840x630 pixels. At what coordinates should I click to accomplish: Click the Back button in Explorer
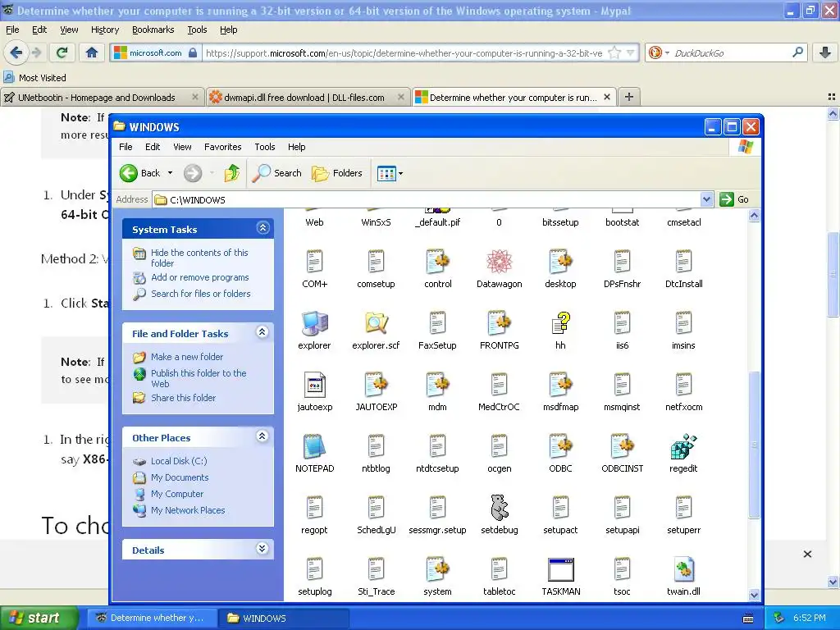(x=139, y=173)
